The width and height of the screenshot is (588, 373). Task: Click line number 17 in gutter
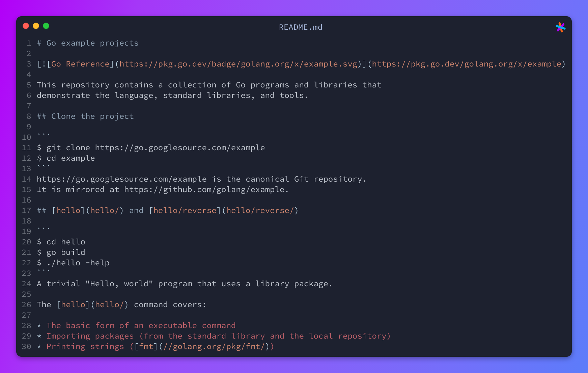pyautogui.click(x=27, y=210)
